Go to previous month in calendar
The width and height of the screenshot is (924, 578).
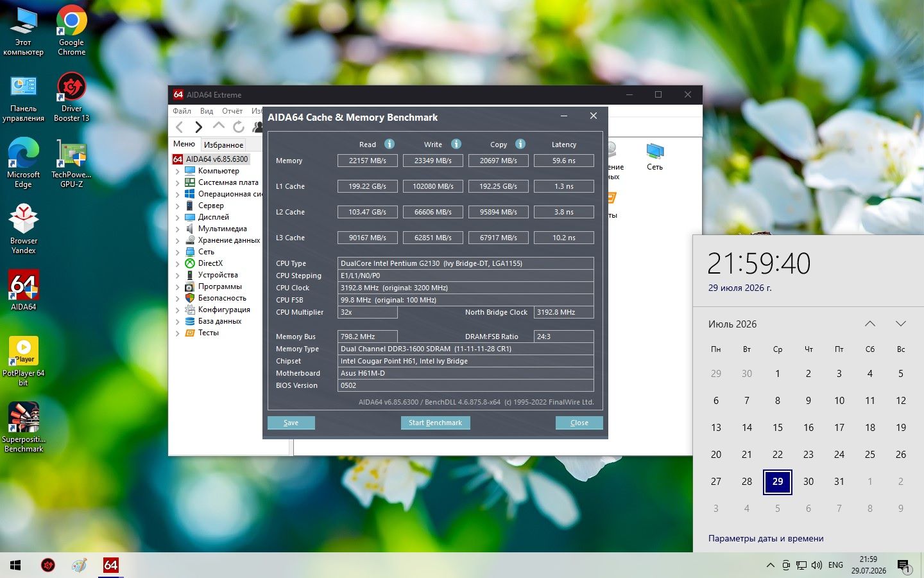(x=870, y=324)
